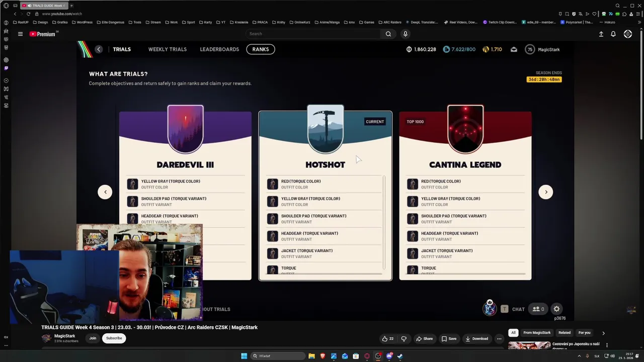Screen dimensions: 644x362
Task: Select the Related filter chip
Action: tap(565, 333)
